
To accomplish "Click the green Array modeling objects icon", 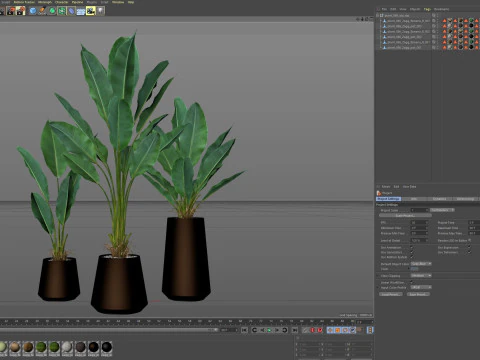I will tap(62, 11).
